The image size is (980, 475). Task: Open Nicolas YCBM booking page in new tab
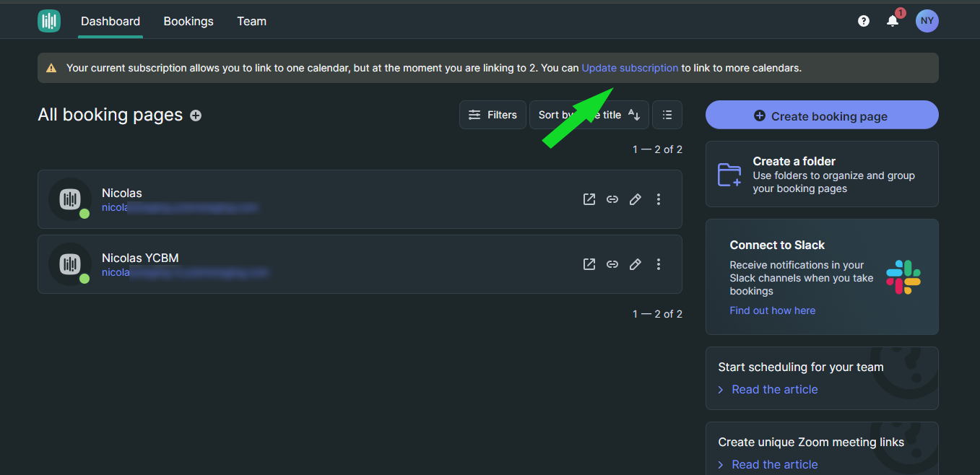[589, 264]
